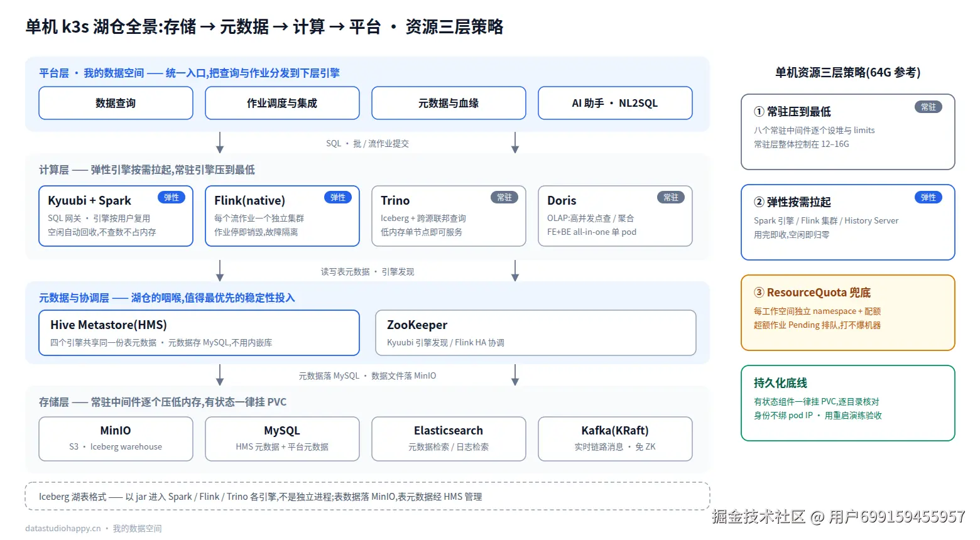Click the 常驻 badge on Trino

coord(504,197)
